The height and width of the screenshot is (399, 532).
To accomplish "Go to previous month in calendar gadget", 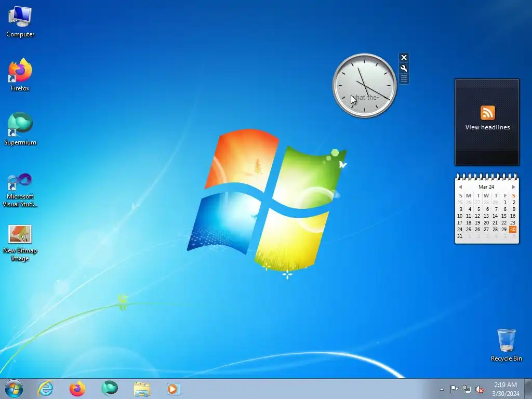I will 460,187.
